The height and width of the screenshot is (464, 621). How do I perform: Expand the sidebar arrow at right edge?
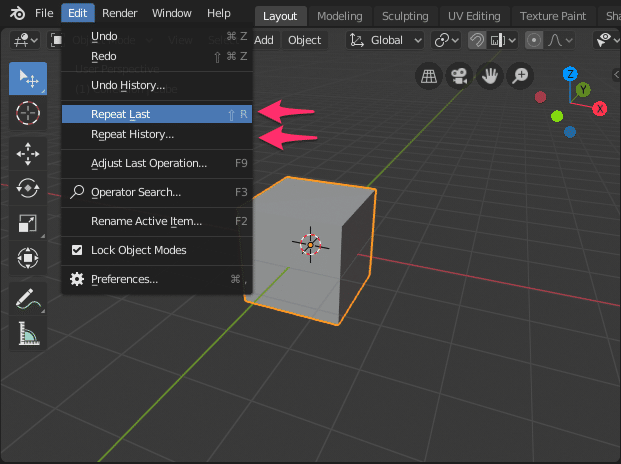pos(616,74)
